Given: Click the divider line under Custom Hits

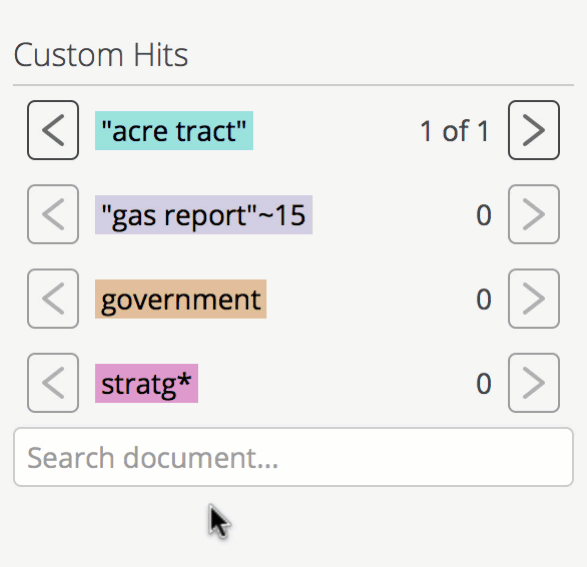Looking at the screenshot, I should coord(294,85).
